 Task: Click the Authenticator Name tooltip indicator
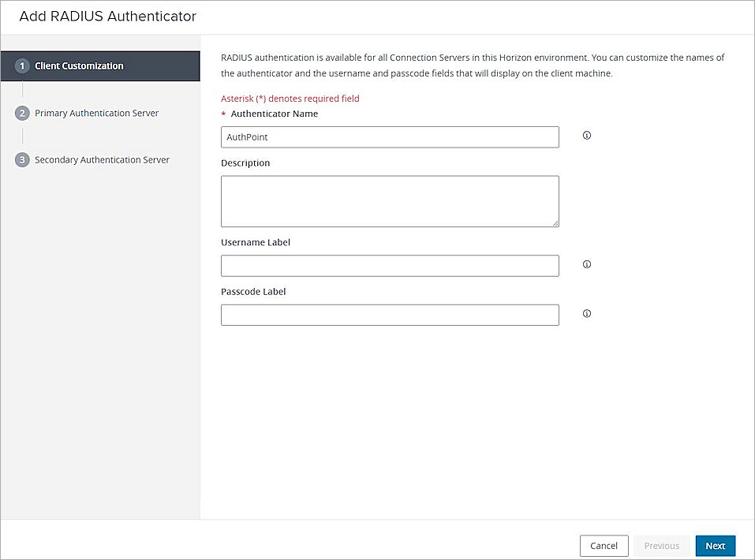[x=586, y=136]
